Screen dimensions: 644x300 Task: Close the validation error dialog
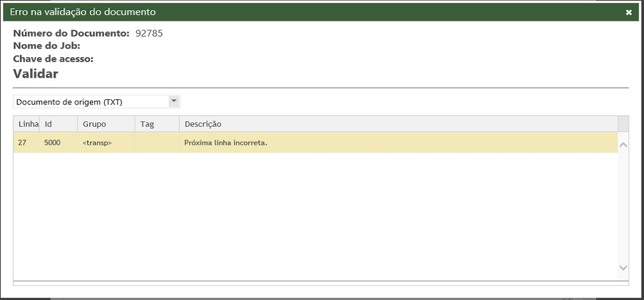(629, 12)
